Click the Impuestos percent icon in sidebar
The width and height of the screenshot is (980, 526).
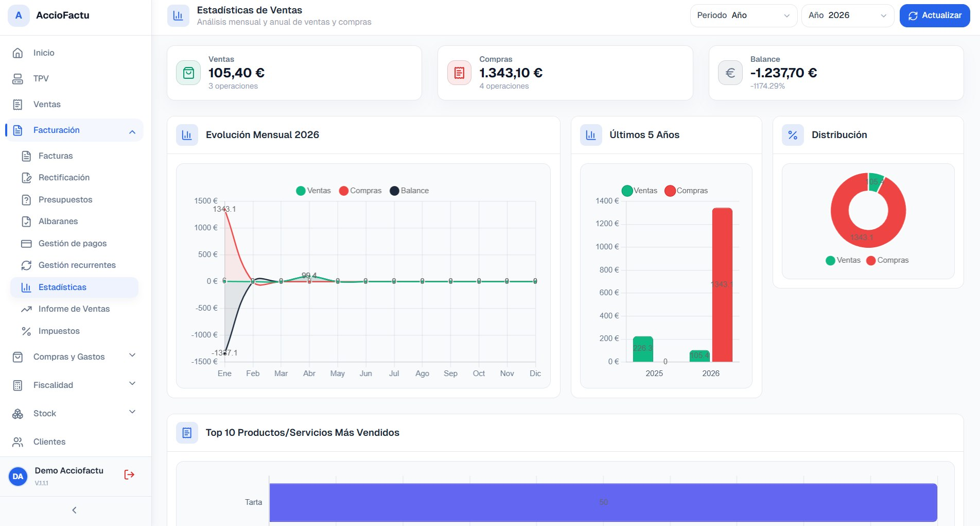(26, 331)
